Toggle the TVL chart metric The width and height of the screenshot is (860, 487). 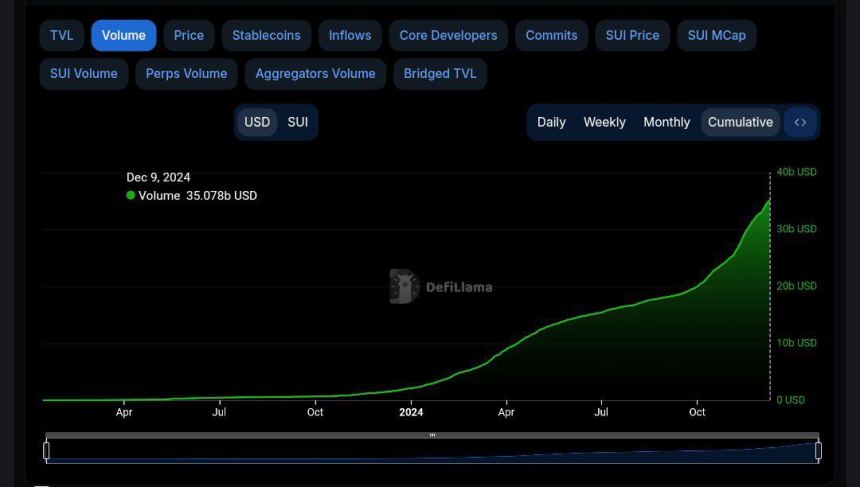click(62, 35)
